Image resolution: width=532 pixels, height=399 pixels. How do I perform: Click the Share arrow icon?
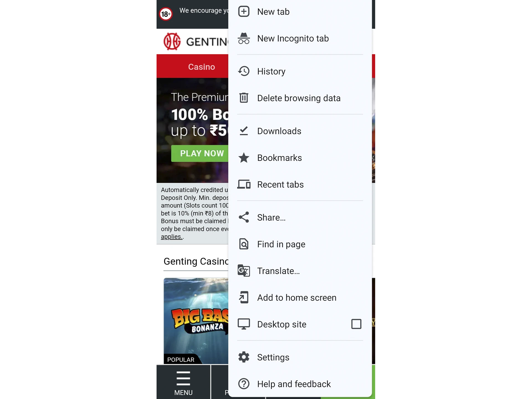[x=243, y=217]
